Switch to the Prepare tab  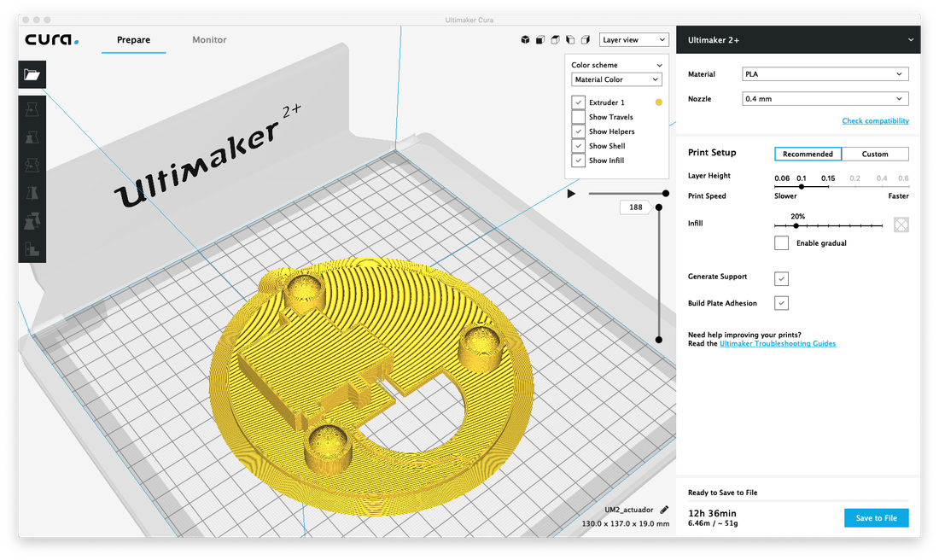click(x=133, y=39)
